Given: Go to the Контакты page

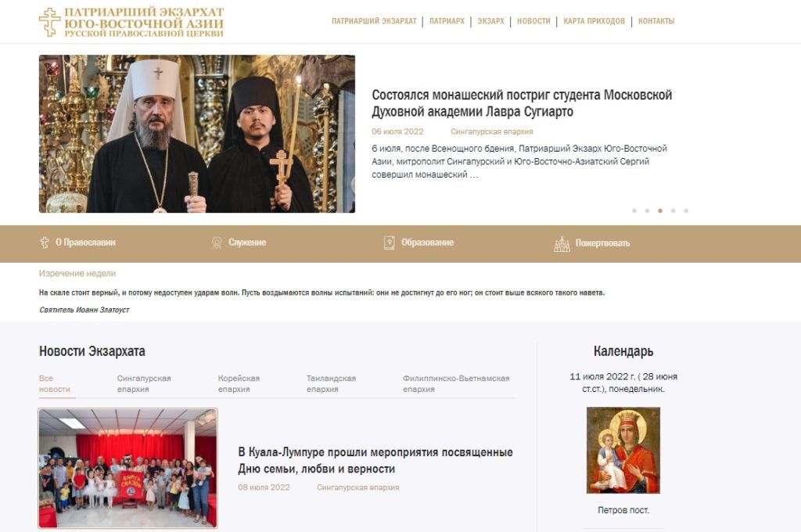Looking at the screenshot, I should 656,21.
